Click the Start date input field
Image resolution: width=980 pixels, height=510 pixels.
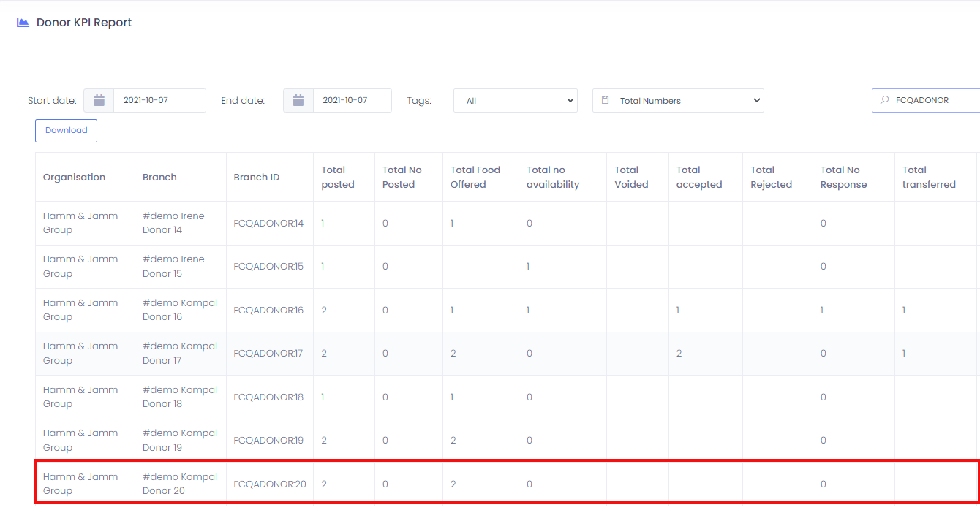pos(159,101)
